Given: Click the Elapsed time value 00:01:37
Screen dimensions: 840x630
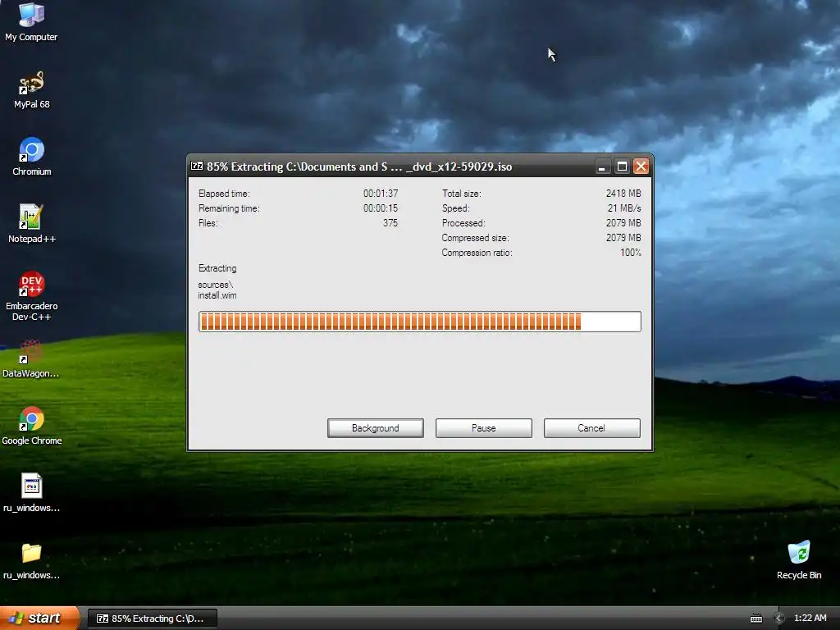Looking at the screenshot, I should (x=381, y=194).
